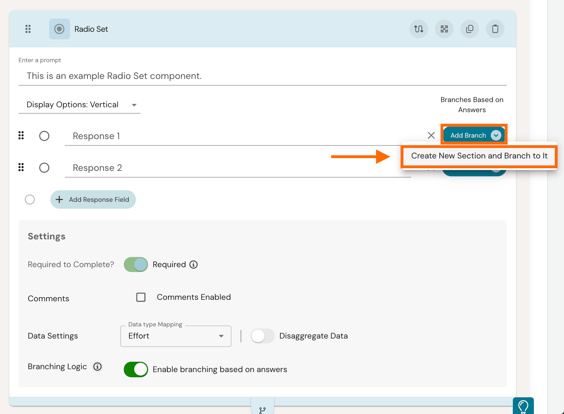The width and height of the screenshot is (564, 414).
Task: Remove Response 1 with the X button
Action: (431, 136)
